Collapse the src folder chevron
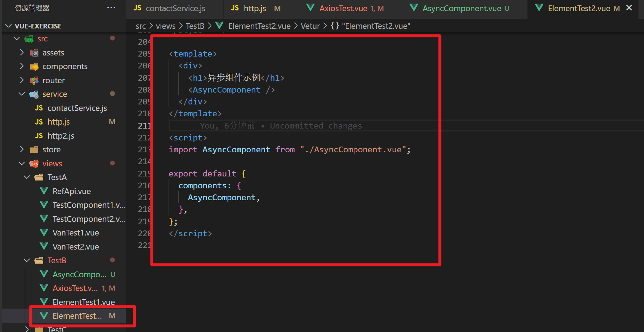 pos(17,39)
